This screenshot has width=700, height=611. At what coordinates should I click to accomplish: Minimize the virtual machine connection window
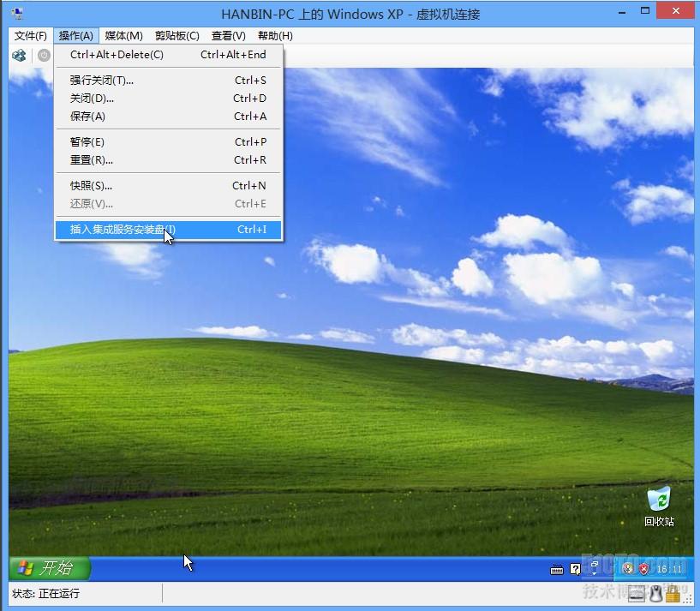pos(622,13)
